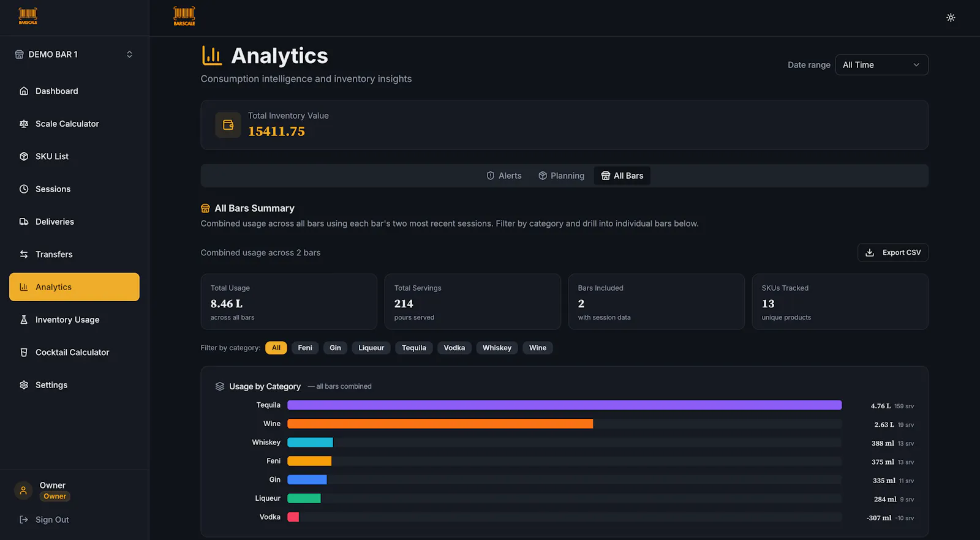Click the Alerts shield icon

tap(491, 176)
